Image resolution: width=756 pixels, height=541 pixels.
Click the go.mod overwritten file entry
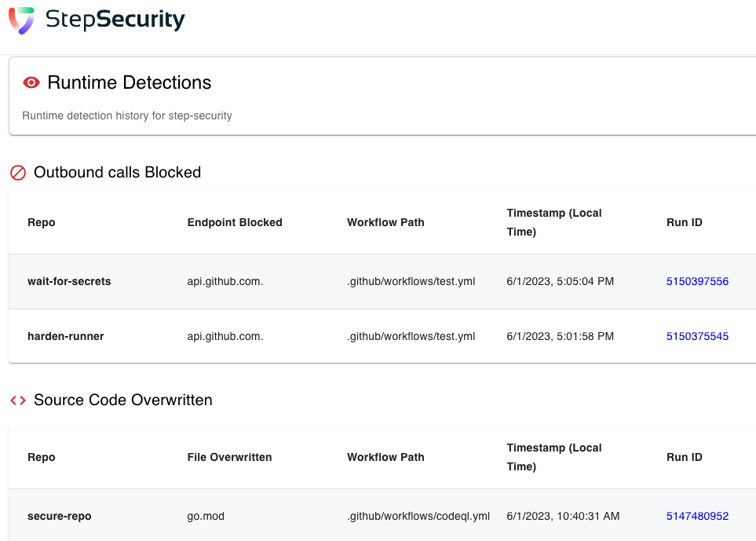coord(206,517)
